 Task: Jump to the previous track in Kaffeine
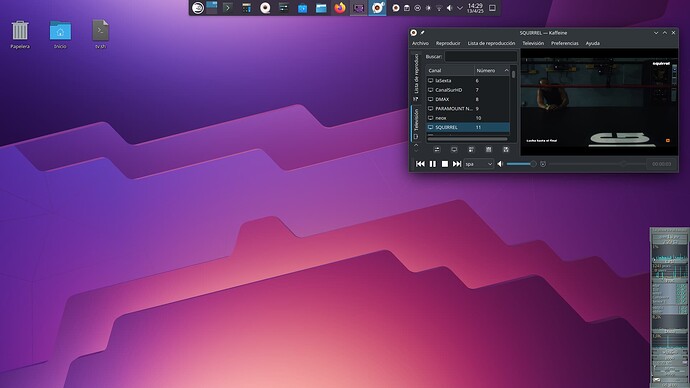pyautogui.click(x=420, y=164)
